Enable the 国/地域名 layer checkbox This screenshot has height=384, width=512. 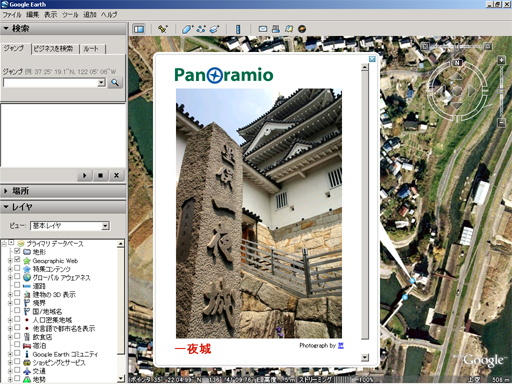(17, 311)
